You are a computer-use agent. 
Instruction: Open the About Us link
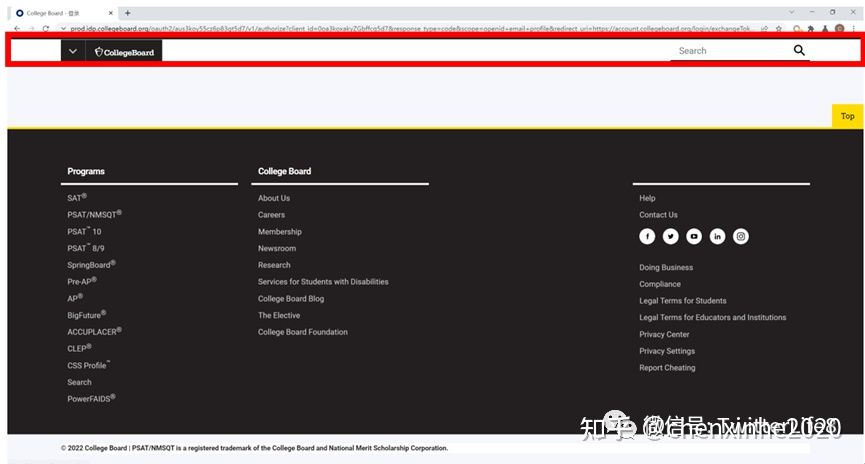274,198
